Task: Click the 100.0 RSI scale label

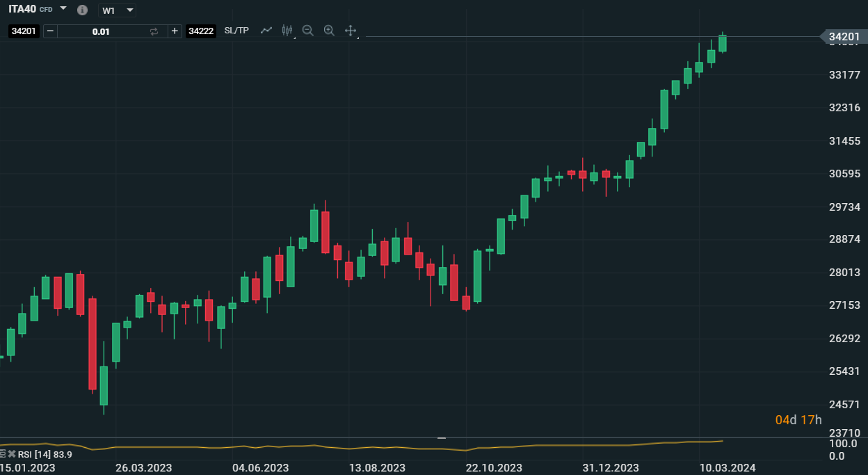Action: (843, 444)
